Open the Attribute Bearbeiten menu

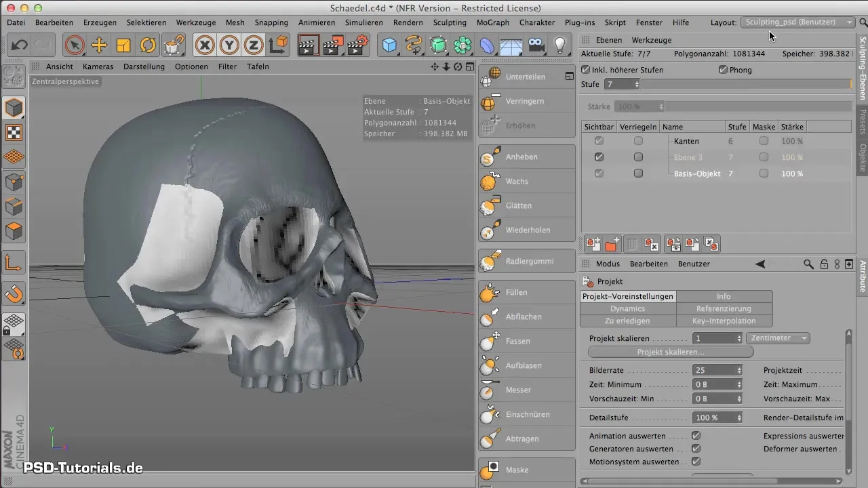click(648, 264)
